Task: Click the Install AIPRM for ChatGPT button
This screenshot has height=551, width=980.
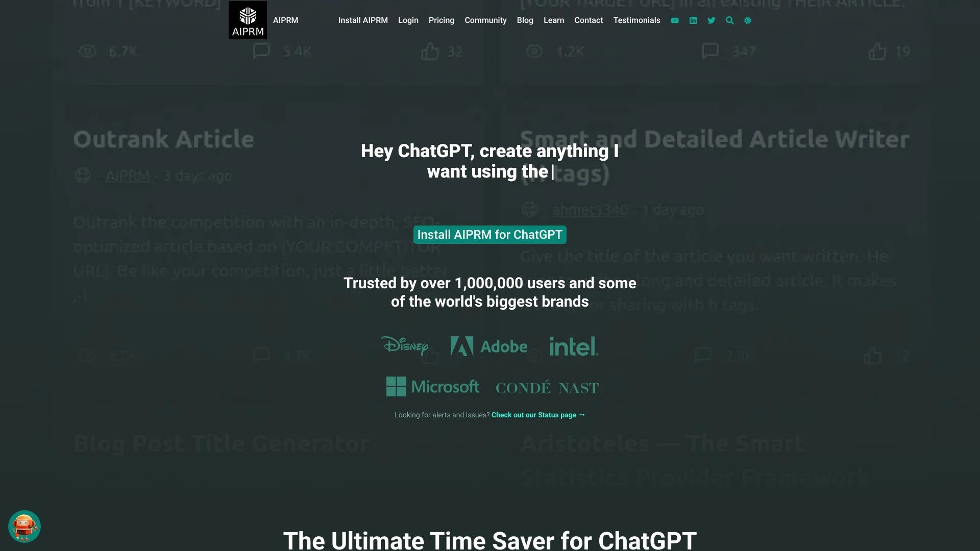Action: (490, 234)
